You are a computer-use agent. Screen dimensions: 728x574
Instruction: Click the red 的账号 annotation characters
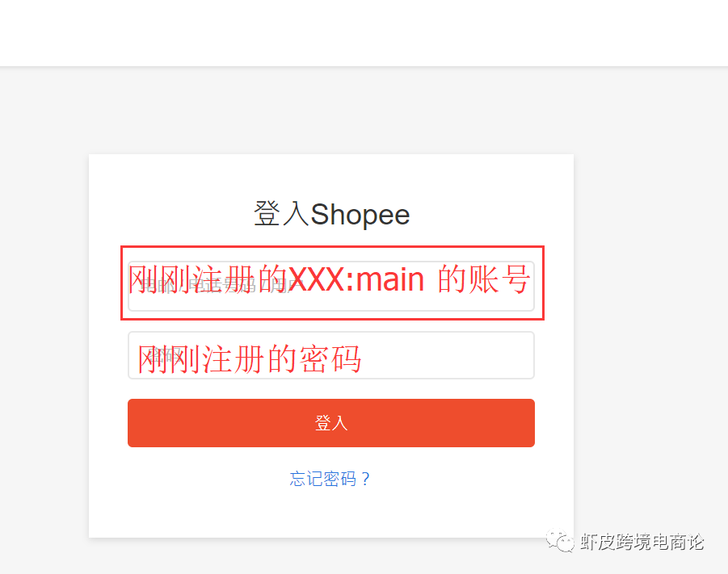[x=484, y=279]
